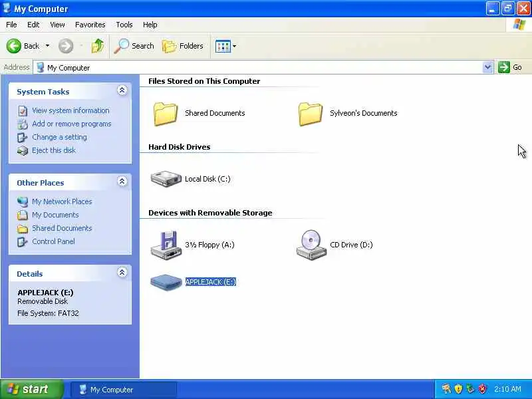Click the 2:10 AM taskbar clock
The image size is (532, 399).
click(x=507, y=389)
